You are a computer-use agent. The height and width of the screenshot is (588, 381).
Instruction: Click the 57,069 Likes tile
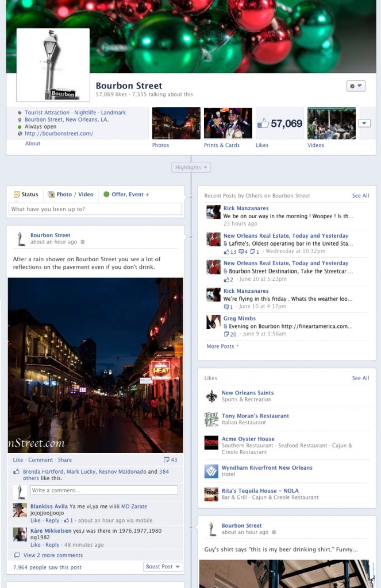(x=280, y=123)
